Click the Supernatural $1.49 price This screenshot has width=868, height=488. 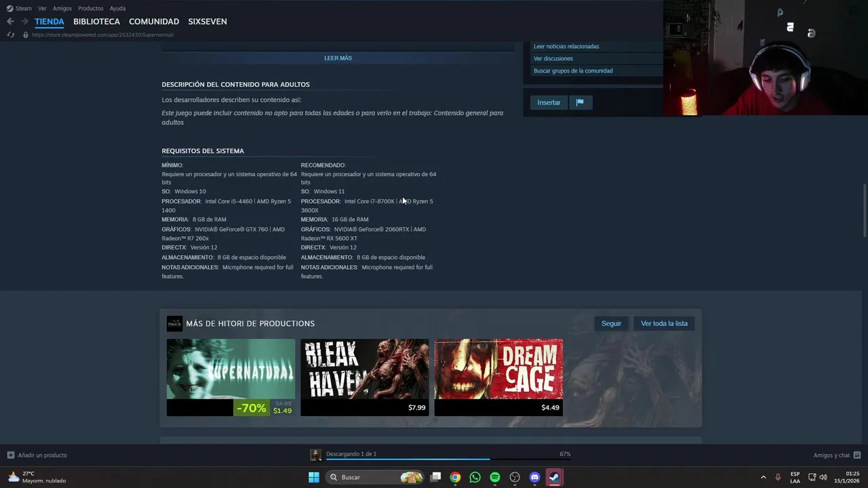point(282,411)
